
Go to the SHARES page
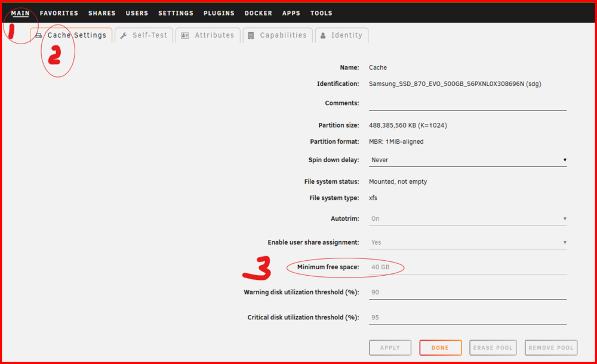[x=101, y=13]
